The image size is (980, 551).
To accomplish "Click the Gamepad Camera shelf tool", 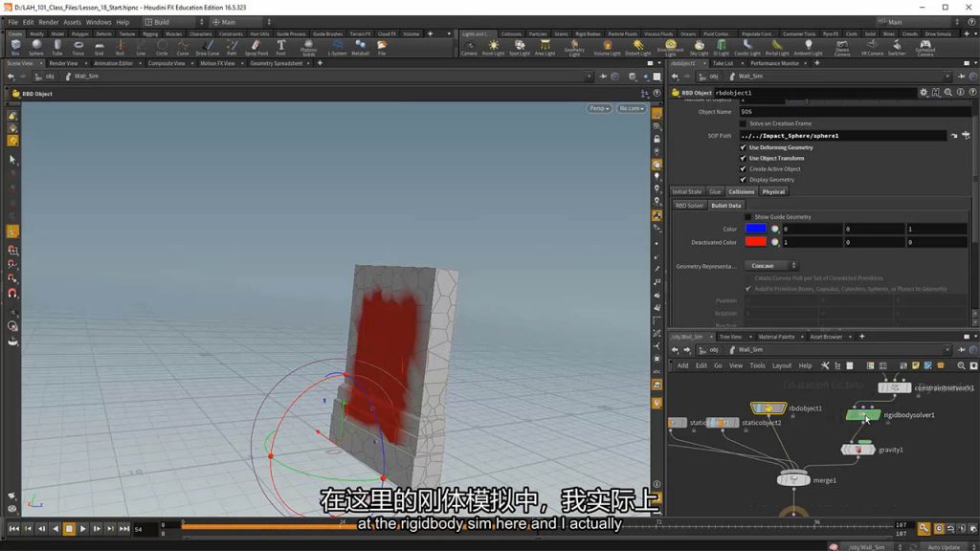I will 925,48.
